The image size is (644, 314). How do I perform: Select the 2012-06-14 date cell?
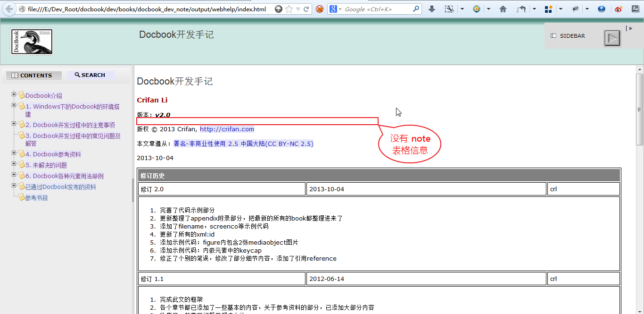coord(426,279)
